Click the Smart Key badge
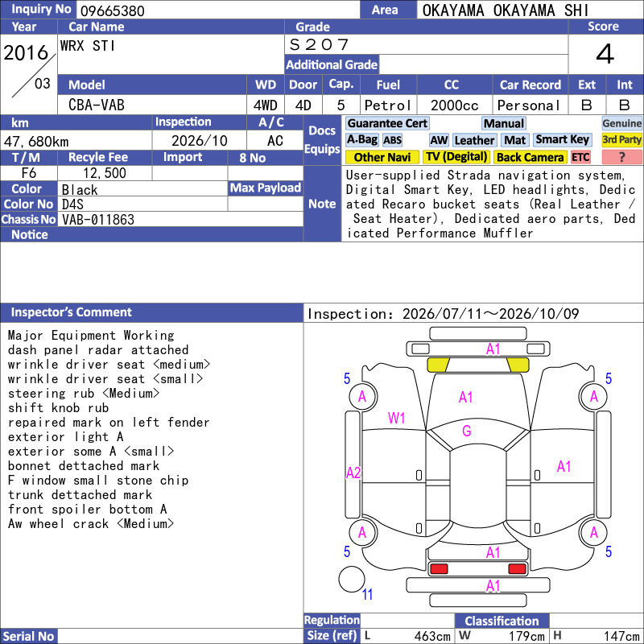 (x=563, y=140)
